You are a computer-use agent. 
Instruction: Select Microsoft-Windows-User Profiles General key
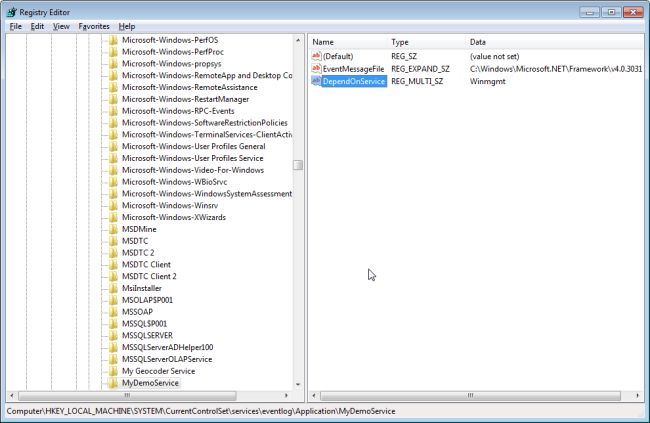click(194, 146)
